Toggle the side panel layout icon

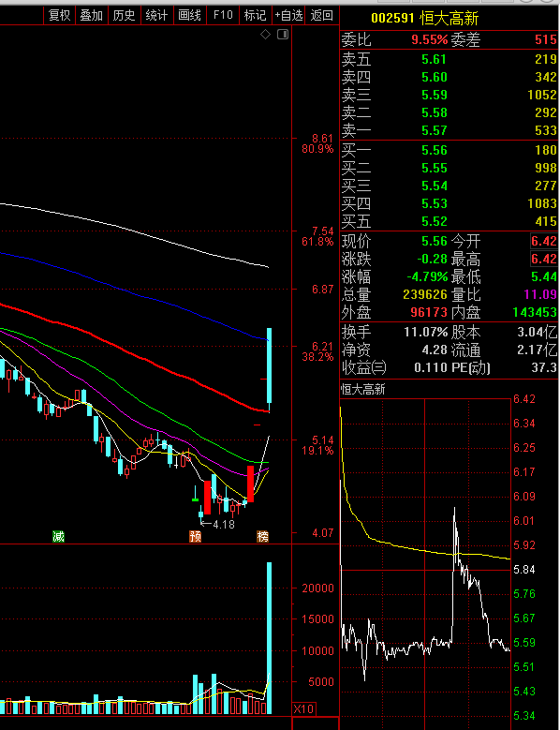[x=283, y=35]
